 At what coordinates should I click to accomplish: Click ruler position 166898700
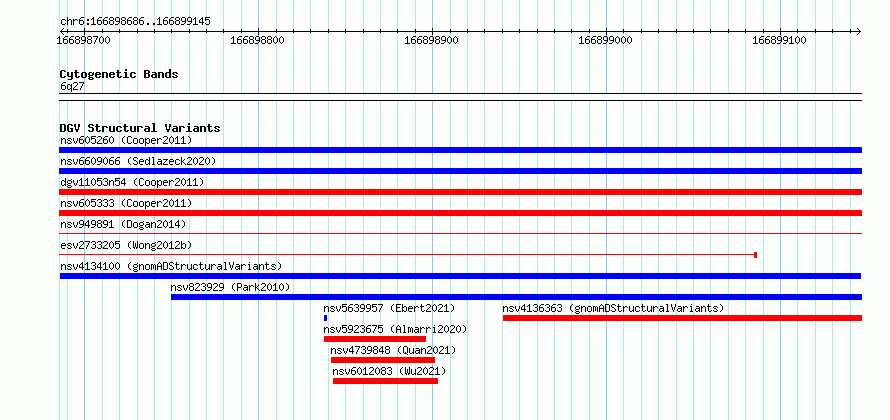point(84,40)
